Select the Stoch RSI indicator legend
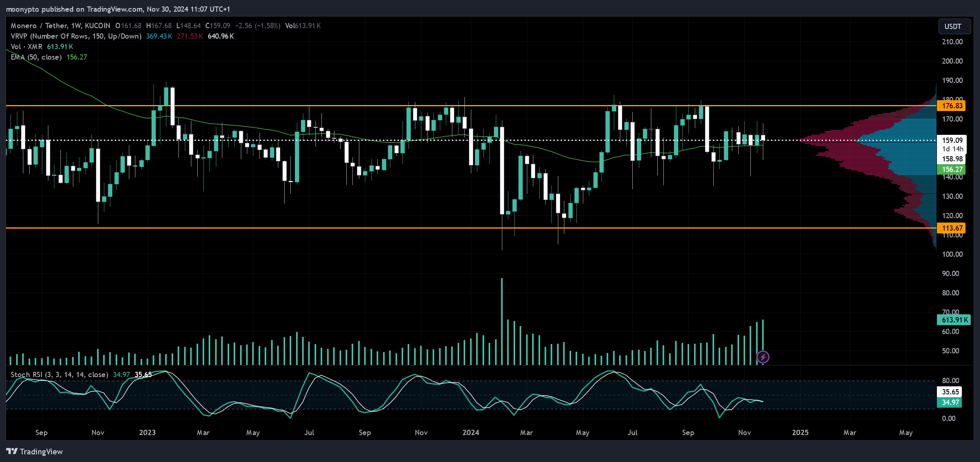980x462 pixels. 59,375
